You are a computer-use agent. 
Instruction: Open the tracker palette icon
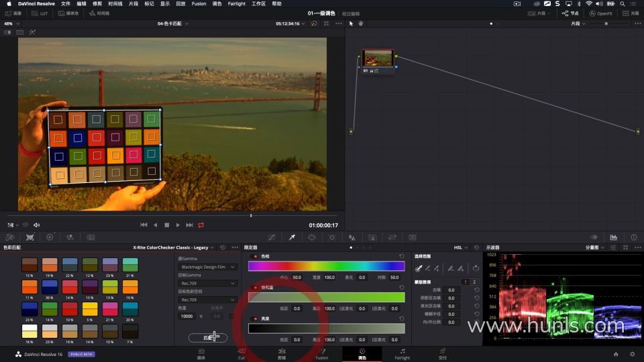(332, 237)
